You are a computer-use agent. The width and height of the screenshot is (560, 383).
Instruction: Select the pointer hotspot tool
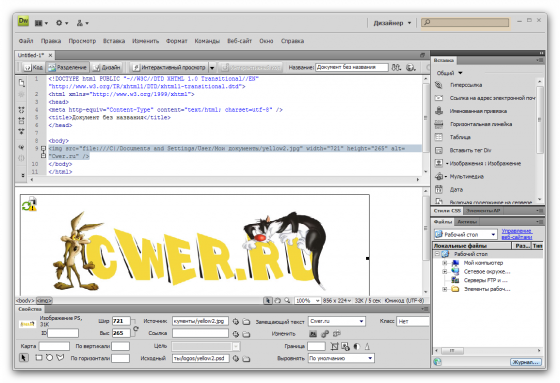pos(24,358)
